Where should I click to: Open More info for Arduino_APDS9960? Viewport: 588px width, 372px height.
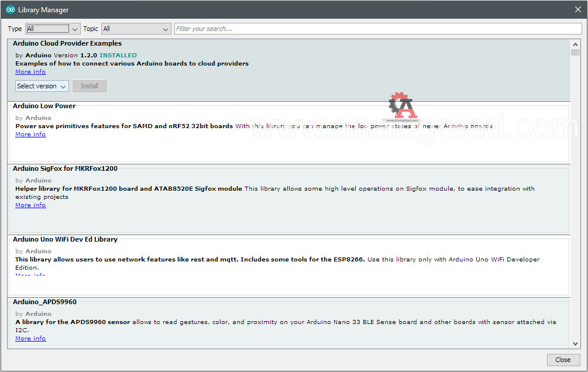(30, 338)
